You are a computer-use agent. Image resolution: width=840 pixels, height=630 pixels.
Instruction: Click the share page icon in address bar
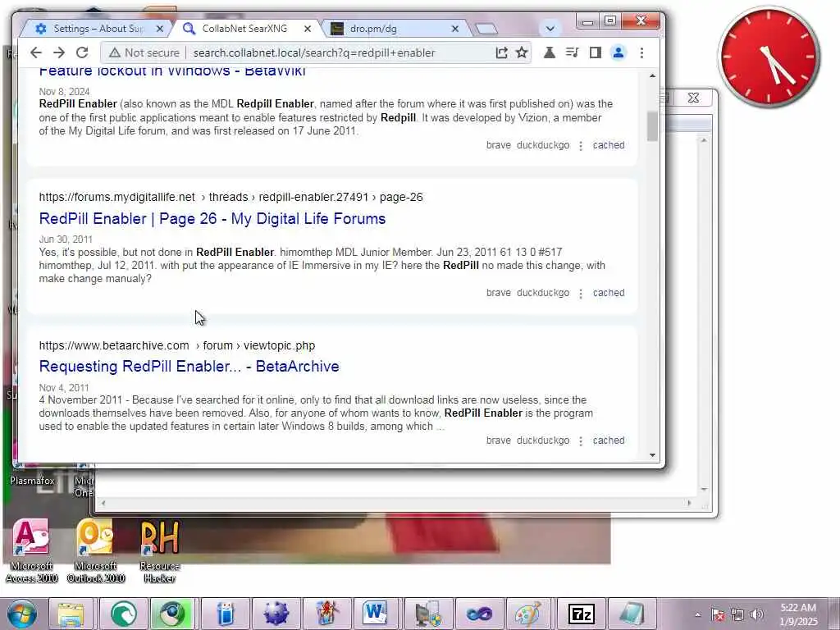[x=501, y=52]
